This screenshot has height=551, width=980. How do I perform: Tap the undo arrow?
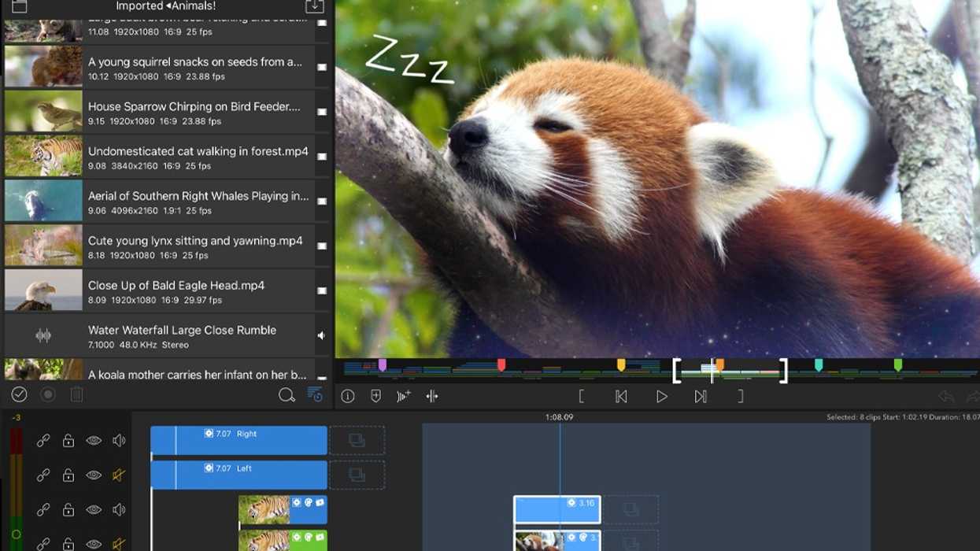point(946,397)
